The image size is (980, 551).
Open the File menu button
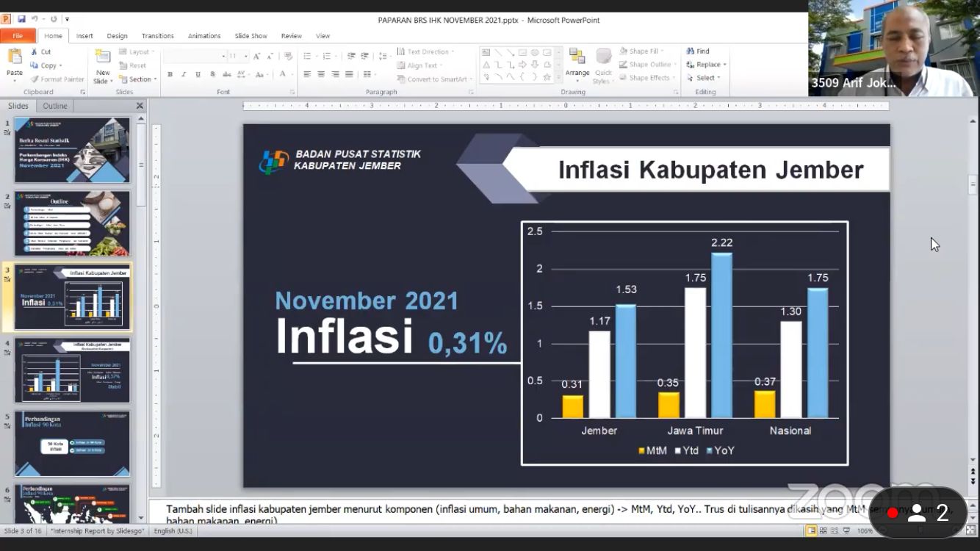[18, 36]
